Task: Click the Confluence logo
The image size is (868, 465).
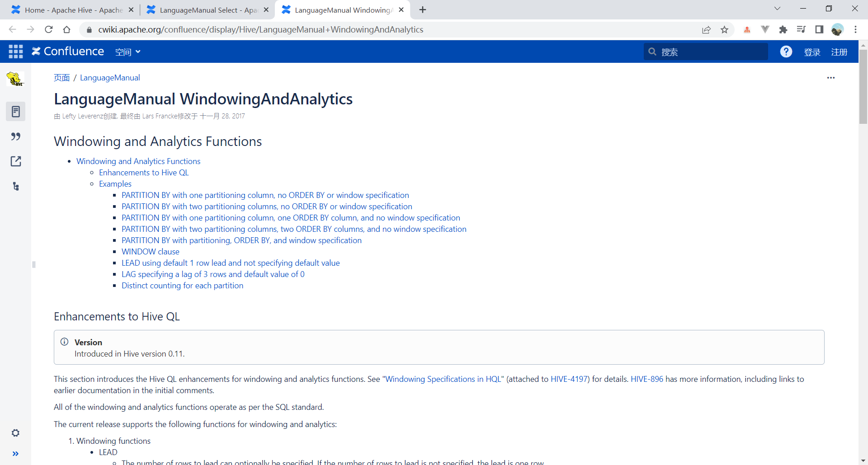Action: pyautogui.click(x=68, y=52)
